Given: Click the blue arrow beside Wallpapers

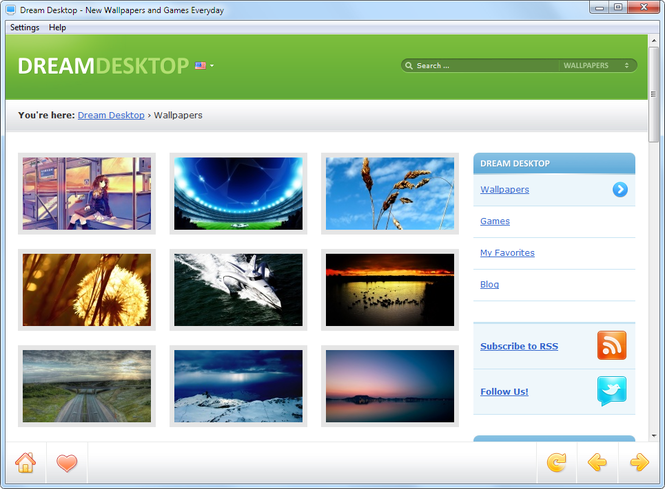Looking at the screenshot, I should point(620,190).
